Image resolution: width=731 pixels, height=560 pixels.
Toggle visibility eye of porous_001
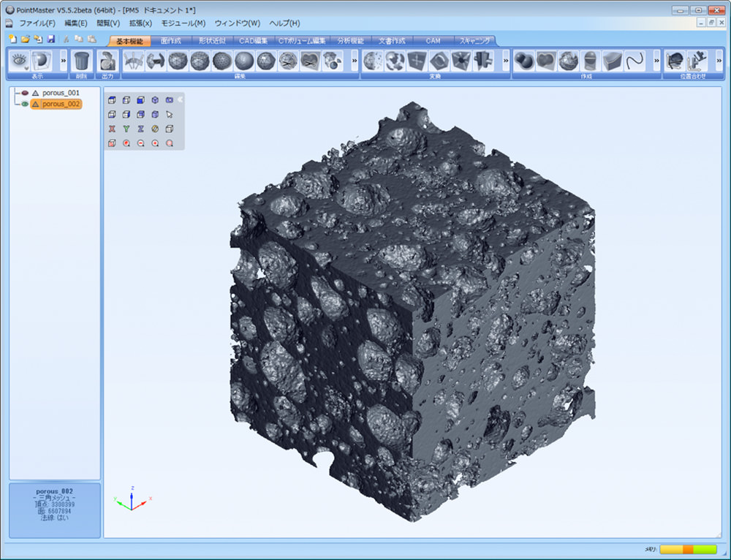pyautogui.click(x=25, y=93)
